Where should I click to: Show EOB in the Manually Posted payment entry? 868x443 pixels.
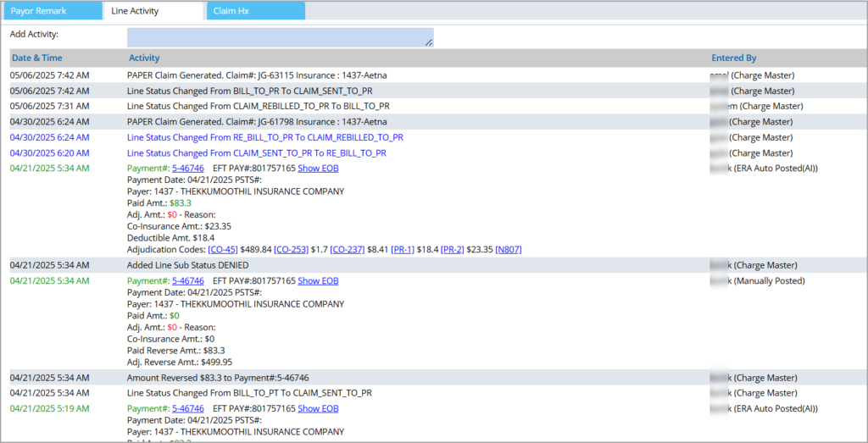[318, 280]
